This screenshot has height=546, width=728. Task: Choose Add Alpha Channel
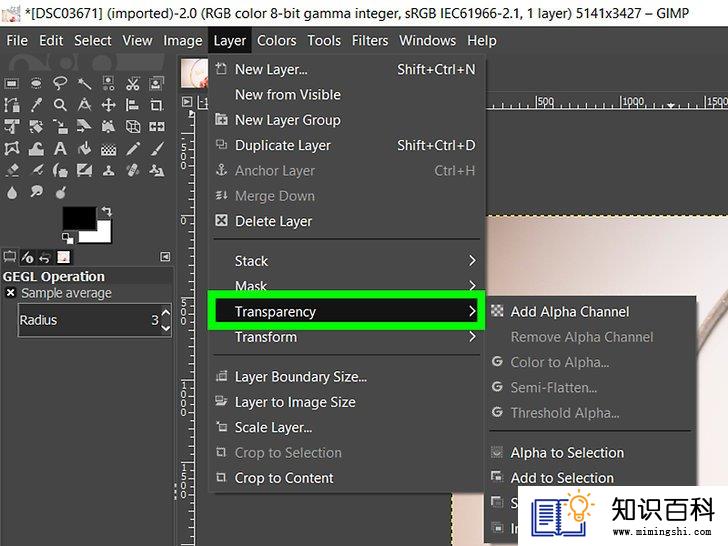(591, 312)
